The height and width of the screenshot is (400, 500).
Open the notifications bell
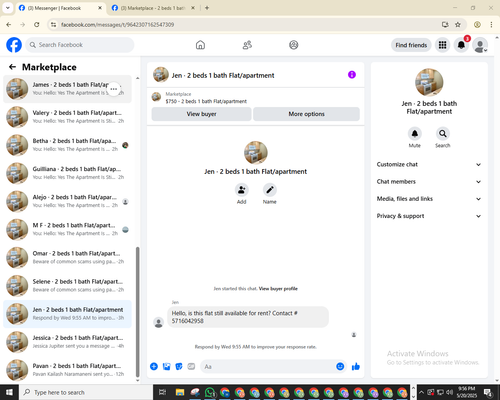pyautogui.click(x=461, y=45)
